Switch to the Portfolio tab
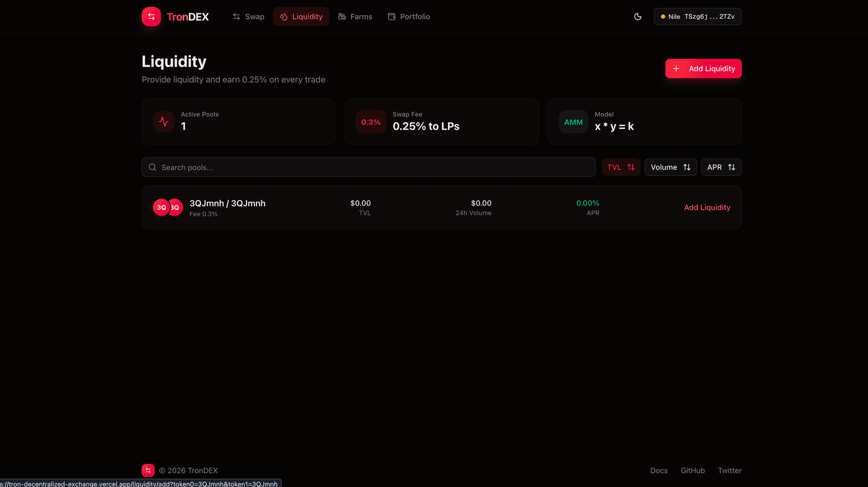 409,17
